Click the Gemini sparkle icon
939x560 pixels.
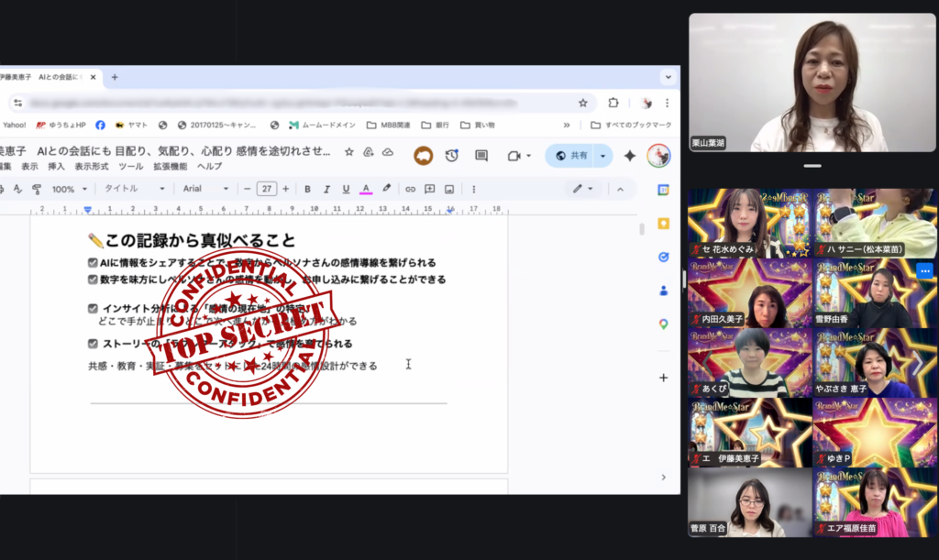pos(630,156)
